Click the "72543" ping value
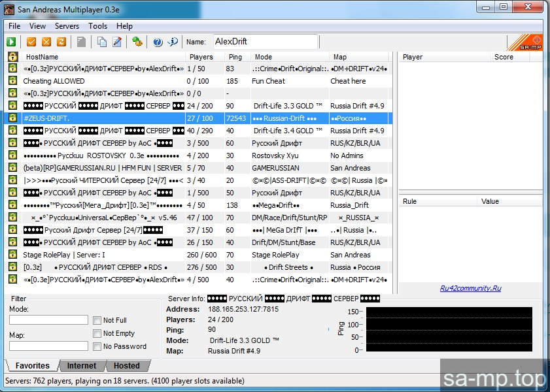 pyautogui.click(x=236, y=118)
